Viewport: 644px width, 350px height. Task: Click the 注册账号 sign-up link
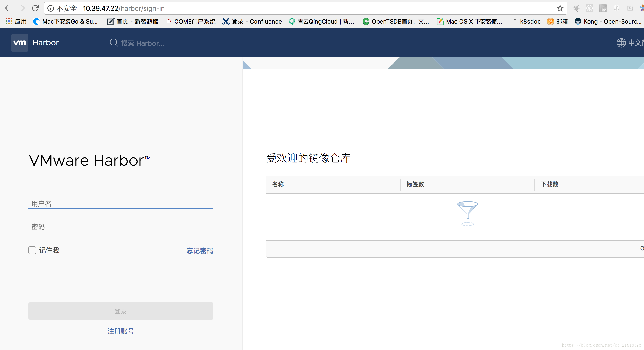(x=121, y=331)
